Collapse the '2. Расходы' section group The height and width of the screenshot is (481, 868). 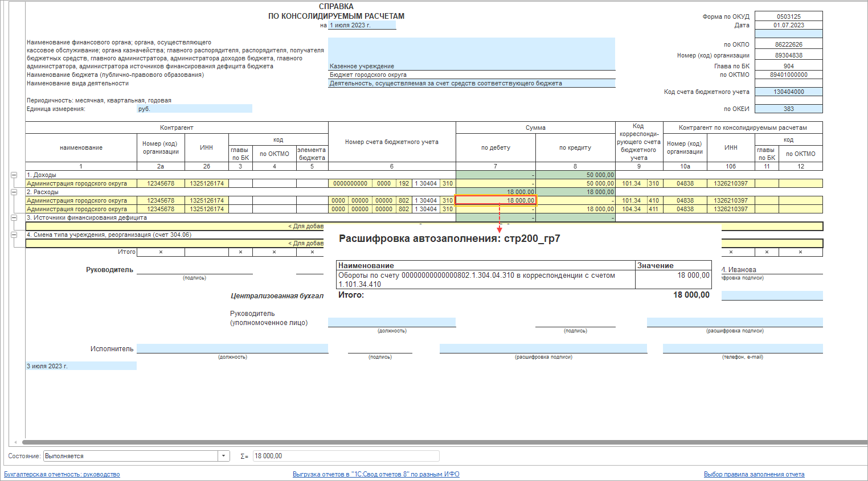(x=14, y=192)
